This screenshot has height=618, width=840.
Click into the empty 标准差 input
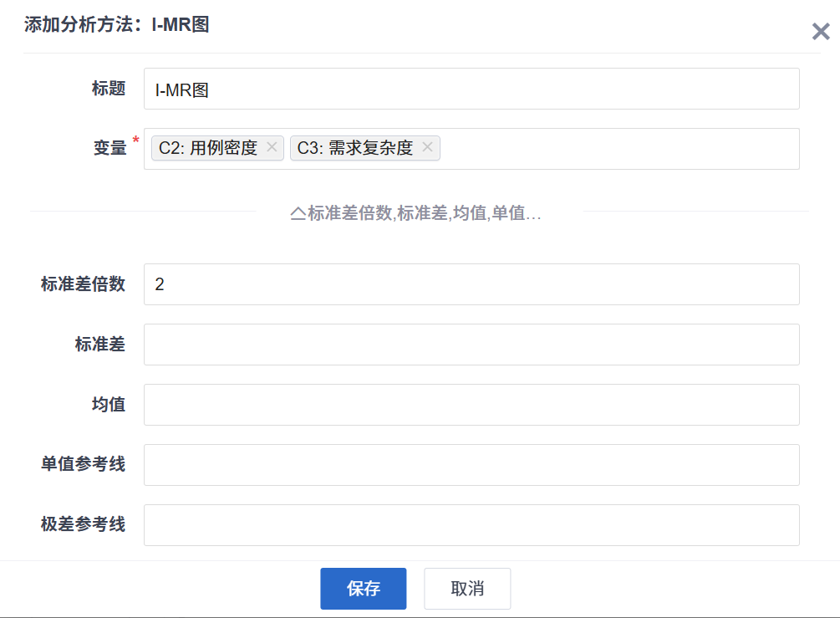pyautogui.click(x=471, y=345)
